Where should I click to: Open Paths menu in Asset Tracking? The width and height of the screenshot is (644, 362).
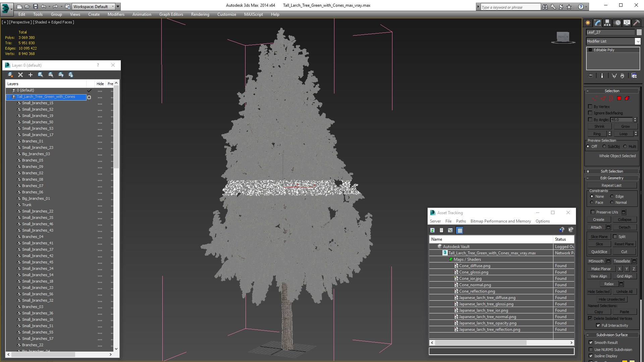click(461, 221)
